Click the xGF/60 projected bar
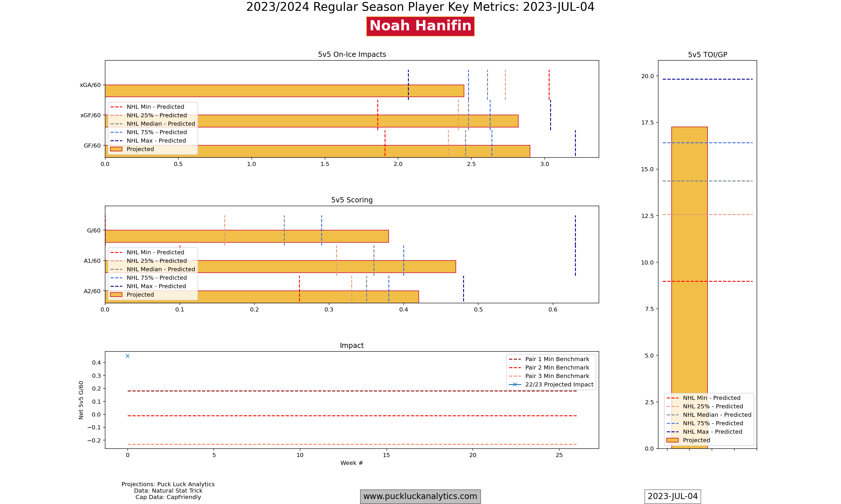Viewport: 841px width, 504px height. coord(340,121)
